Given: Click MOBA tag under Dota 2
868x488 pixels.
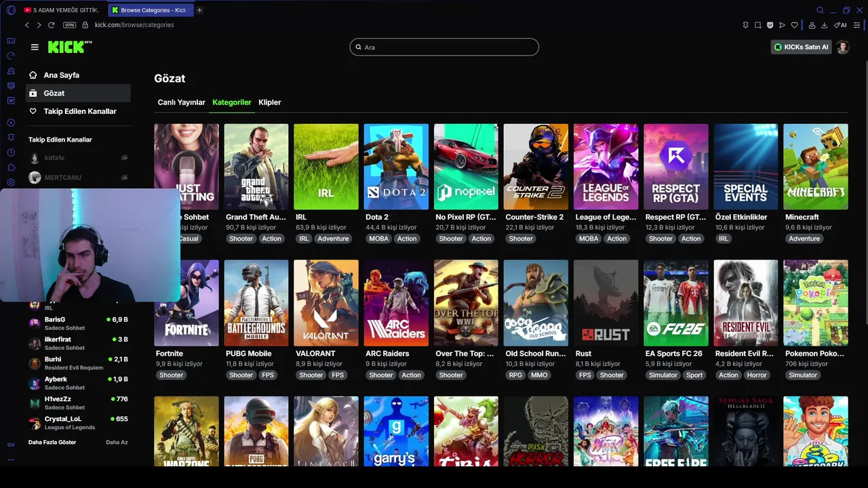Looking at the screenshot, I should pyautogui.click(x=379, y=239).
